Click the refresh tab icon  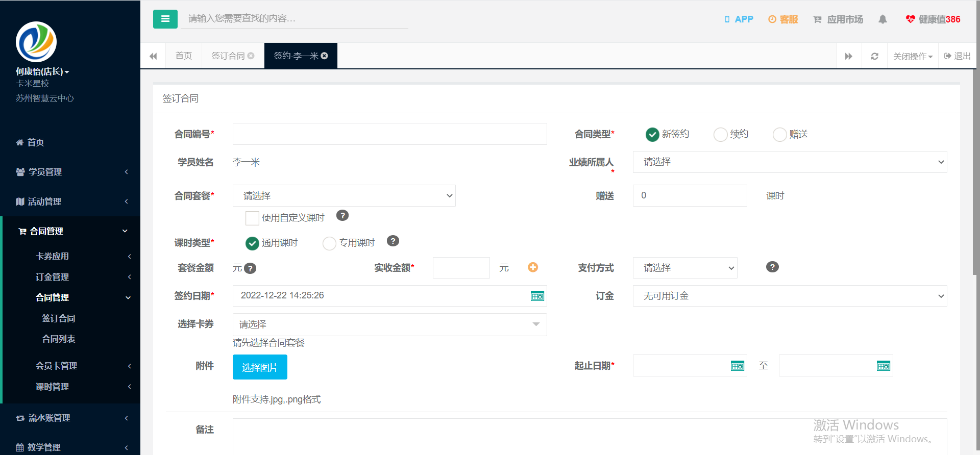coord(874,56)
